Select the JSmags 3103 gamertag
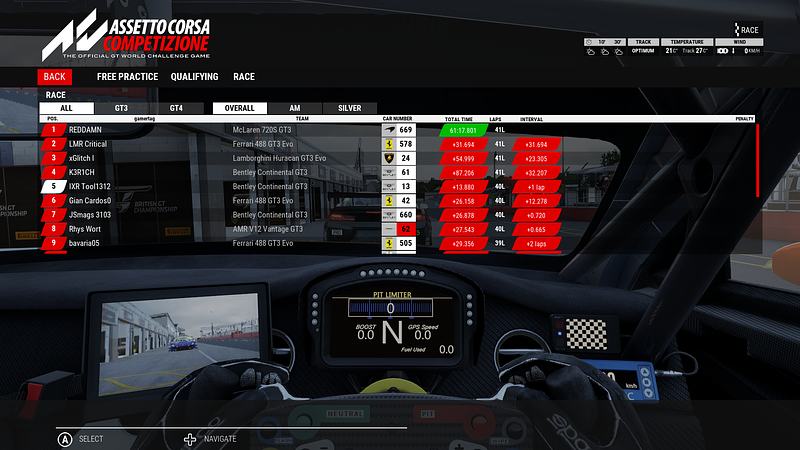 pos(90,215)
